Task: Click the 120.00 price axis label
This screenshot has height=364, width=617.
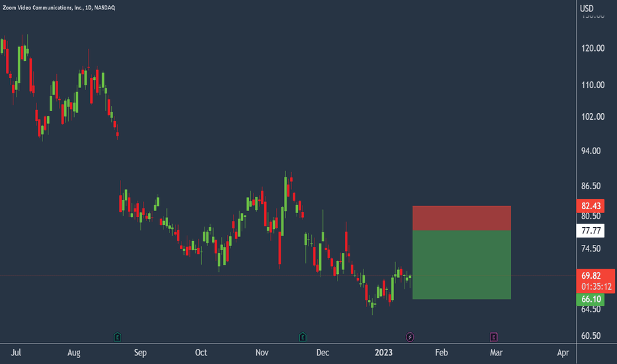Action: pyautogui.click(x=593, y=48)
